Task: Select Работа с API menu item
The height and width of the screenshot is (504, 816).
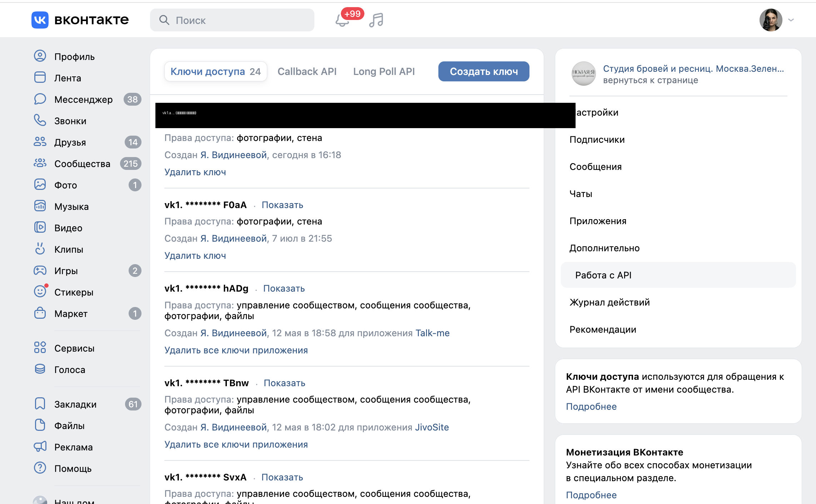Action: (x=678, y=275)
